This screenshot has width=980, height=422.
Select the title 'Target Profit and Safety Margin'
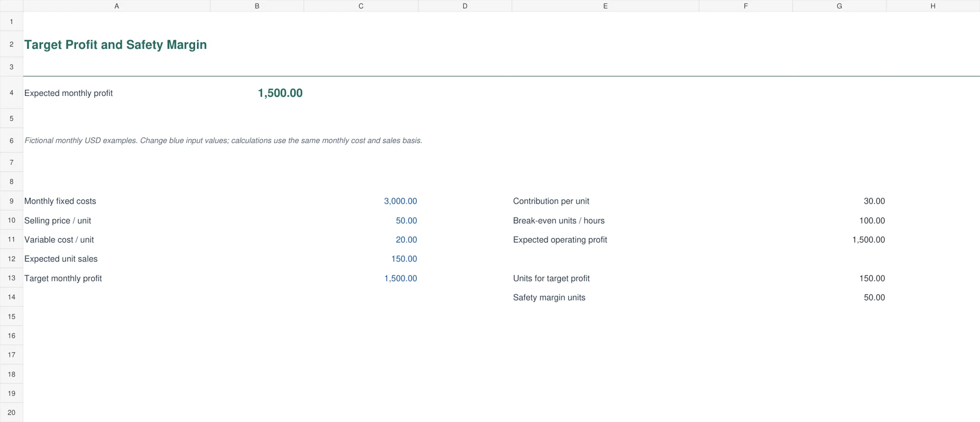[116, 45]
